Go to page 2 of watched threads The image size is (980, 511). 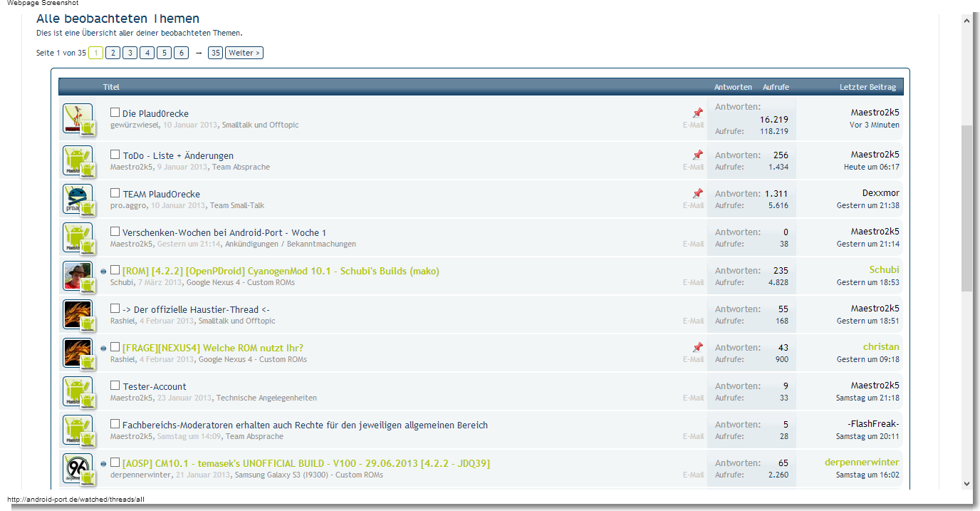113,53
